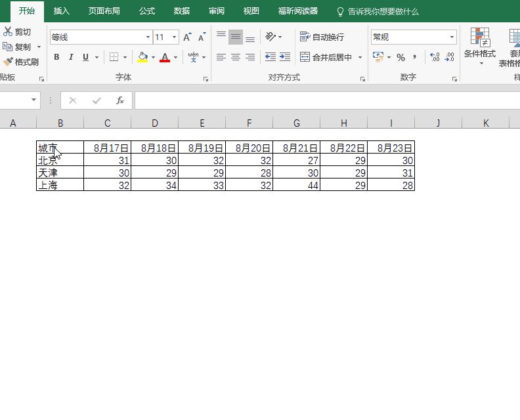Click the formula bar confirm checkmark
The width and height of the screenshot is (520, 420).
[97, 100]
